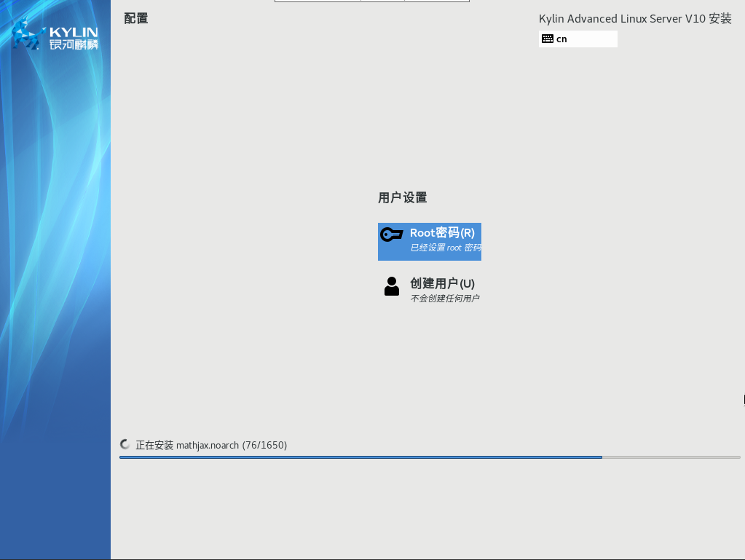745x560 pixels.
Task: Click the blue decorative sidebar banner
Action: coord(55,291)
